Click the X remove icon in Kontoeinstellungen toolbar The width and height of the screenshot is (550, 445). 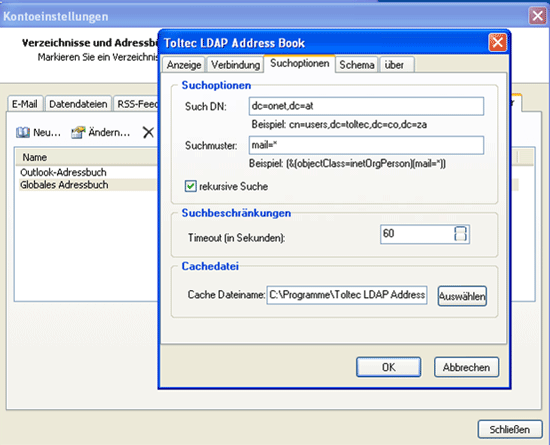[148, 133]
